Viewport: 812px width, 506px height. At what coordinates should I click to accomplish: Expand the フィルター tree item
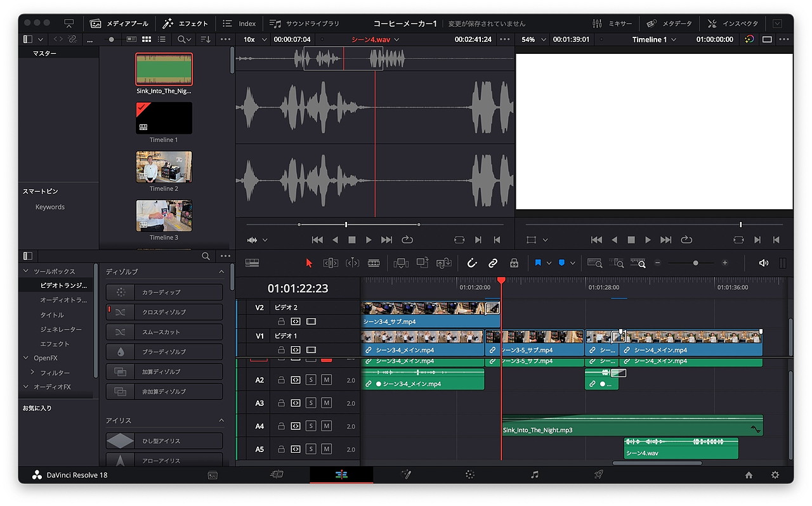click(33, 373)
